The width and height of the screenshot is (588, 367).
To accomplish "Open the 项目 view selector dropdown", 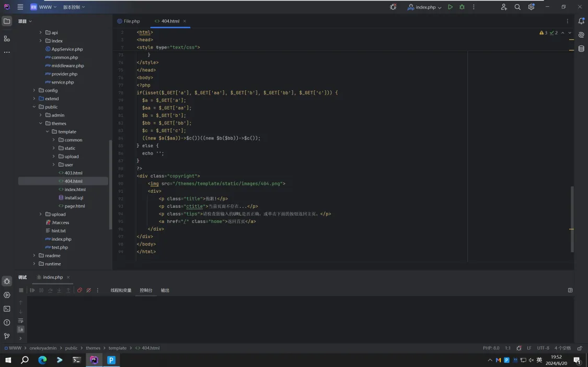I will [25, 21].
